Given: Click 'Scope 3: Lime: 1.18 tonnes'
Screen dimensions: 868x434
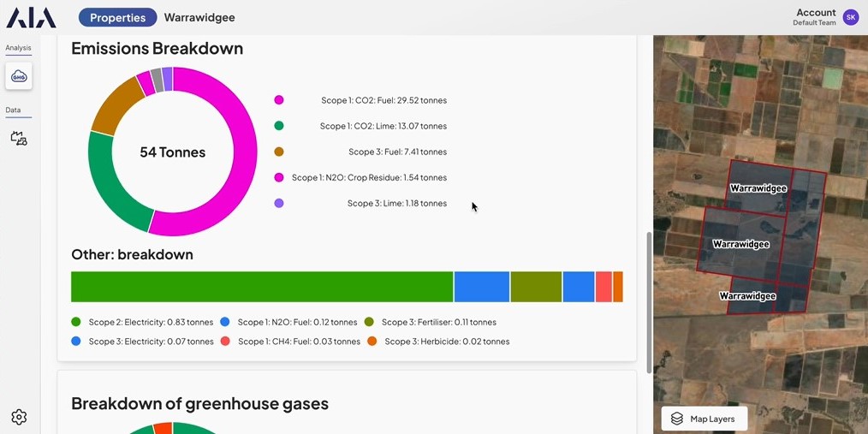Looking at the screenshot, I should click(397, 203).
